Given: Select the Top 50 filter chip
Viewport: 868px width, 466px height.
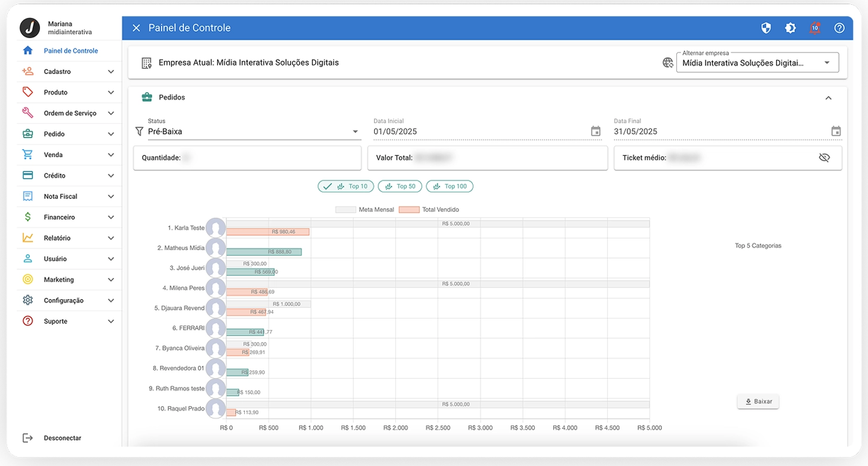Looking at the screenshot, I should [400, 186].
